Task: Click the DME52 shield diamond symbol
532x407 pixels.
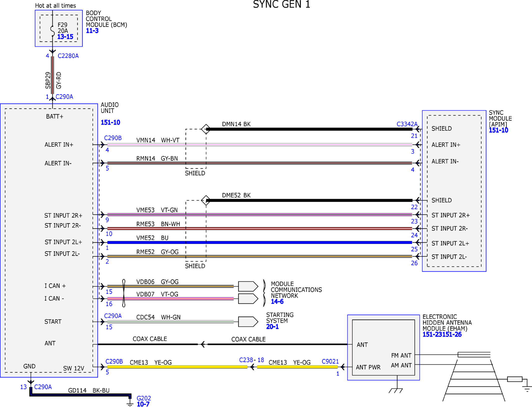Action: 206,200
